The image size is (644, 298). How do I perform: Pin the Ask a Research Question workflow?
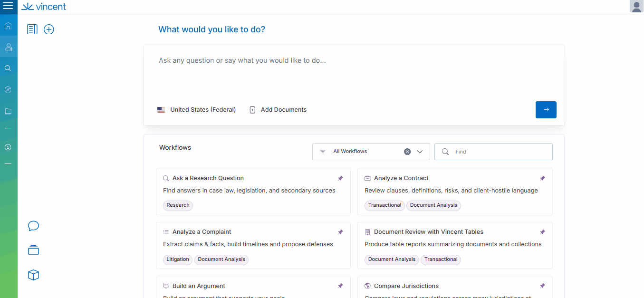coord(340,178)
